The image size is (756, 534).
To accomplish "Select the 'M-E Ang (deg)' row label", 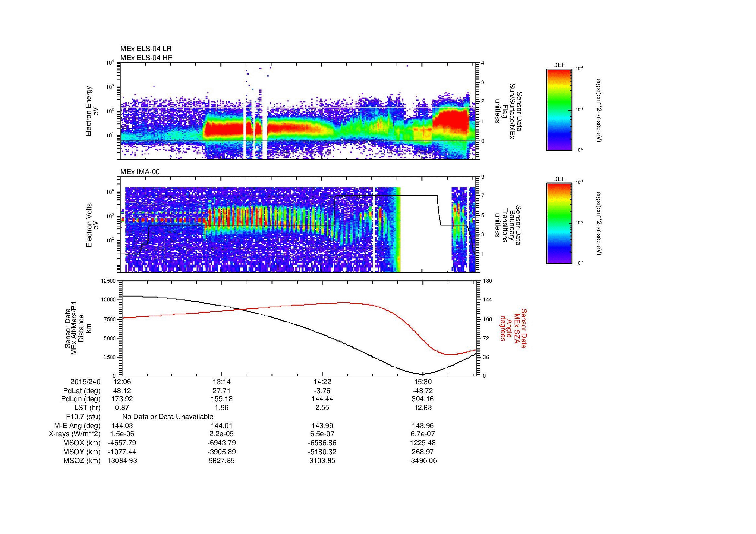I will coord(77,426).
